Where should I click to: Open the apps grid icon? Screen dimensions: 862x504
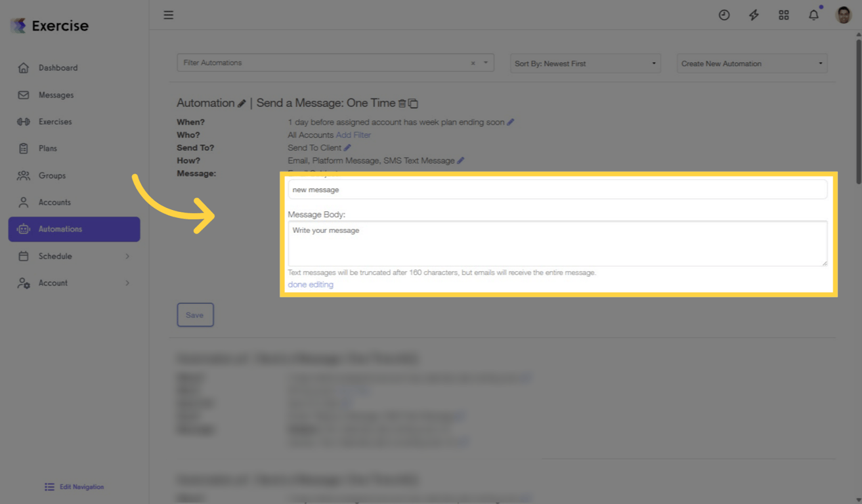[784, 14]
